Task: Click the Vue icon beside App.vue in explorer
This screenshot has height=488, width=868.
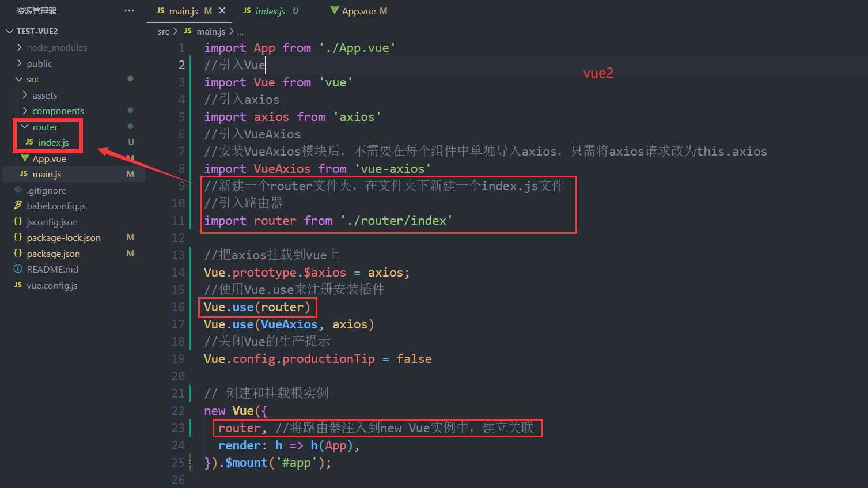Action: 25,158
